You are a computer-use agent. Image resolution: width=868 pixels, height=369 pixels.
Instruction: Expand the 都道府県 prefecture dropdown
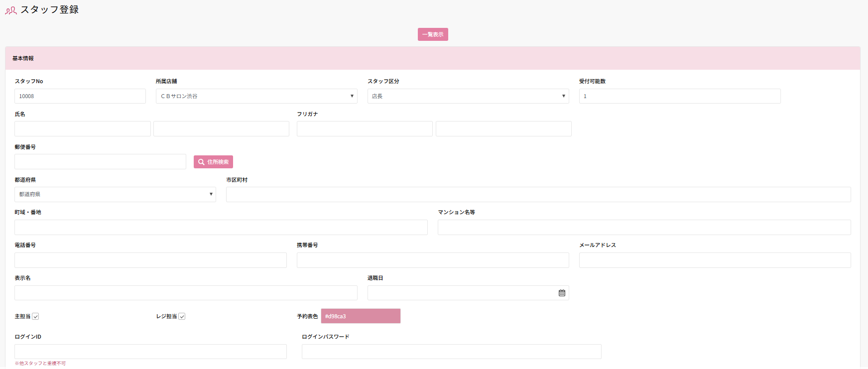coord(115,195)
